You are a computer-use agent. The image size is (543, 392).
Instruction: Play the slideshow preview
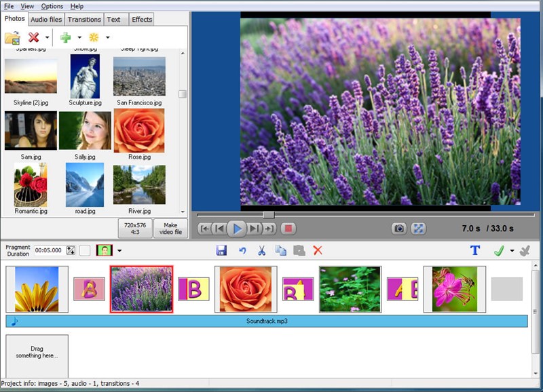click(237, 229)
